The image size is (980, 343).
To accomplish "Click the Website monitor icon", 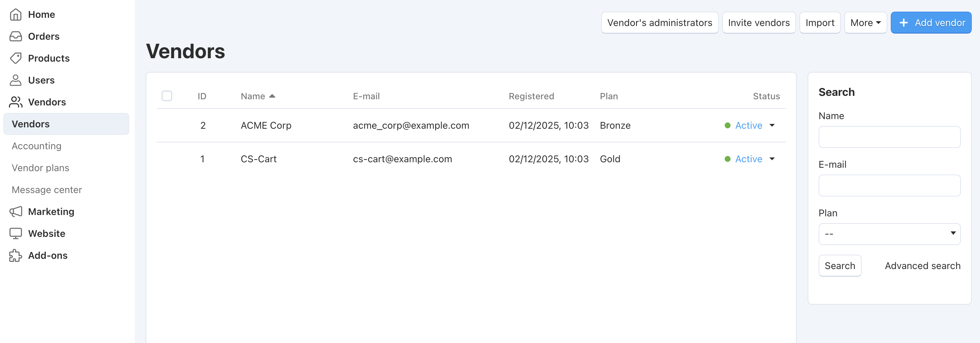I will [16, 233].
